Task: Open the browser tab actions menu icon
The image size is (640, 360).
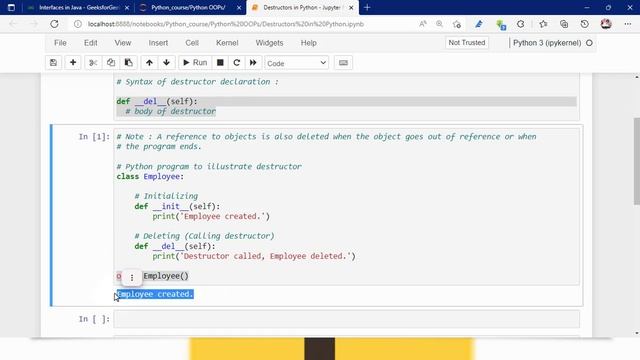Action: [x=11, y=7]
